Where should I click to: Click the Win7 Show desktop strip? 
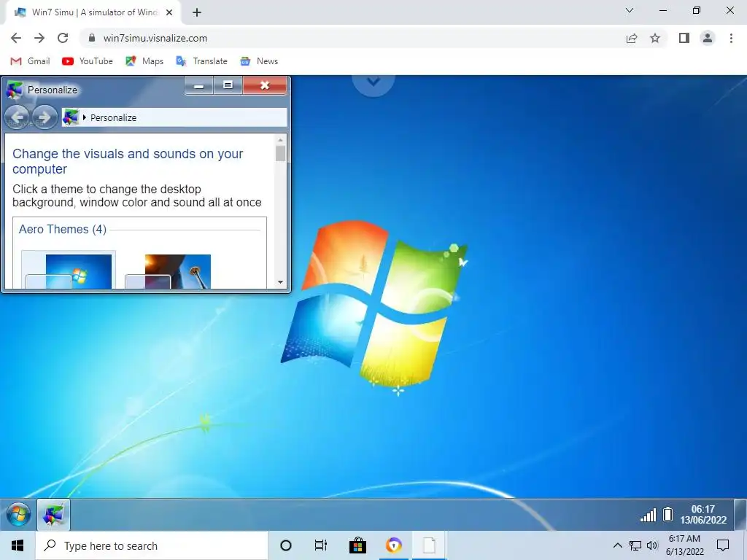point(740,515)
